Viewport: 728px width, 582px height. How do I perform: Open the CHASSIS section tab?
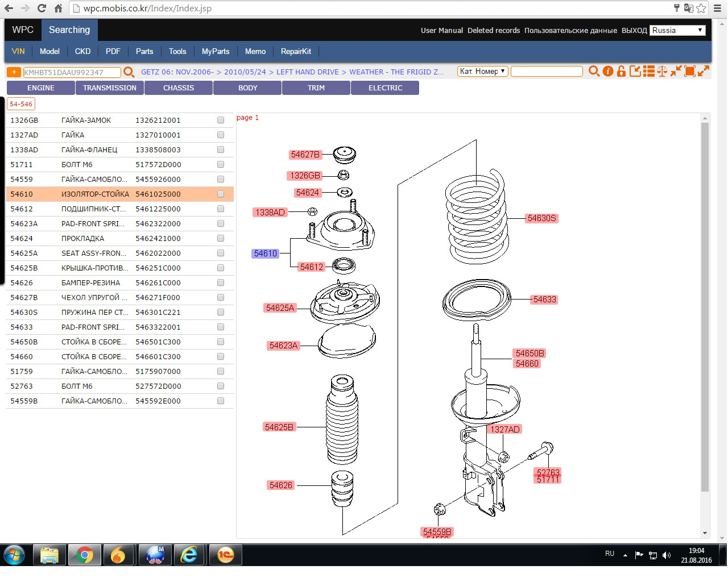point(178,88)
